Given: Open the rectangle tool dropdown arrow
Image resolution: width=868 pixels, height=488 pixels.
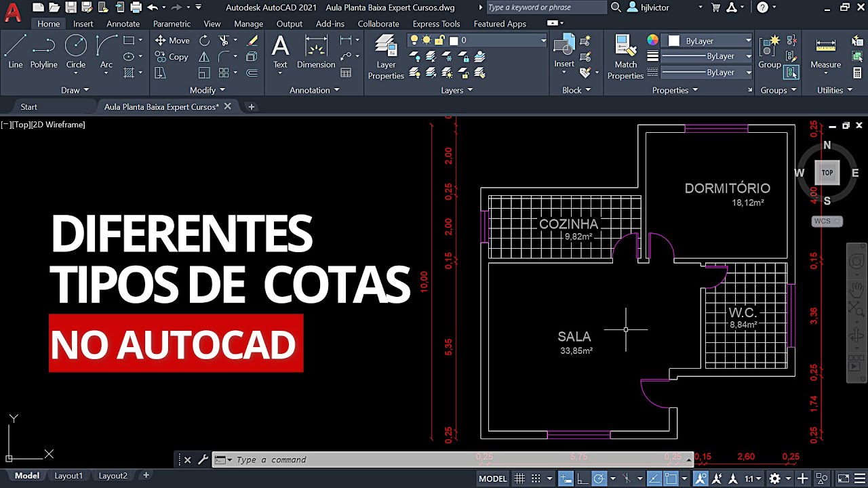Looking at the screenshot, I should pyautogui.click(x=140, y=41).
